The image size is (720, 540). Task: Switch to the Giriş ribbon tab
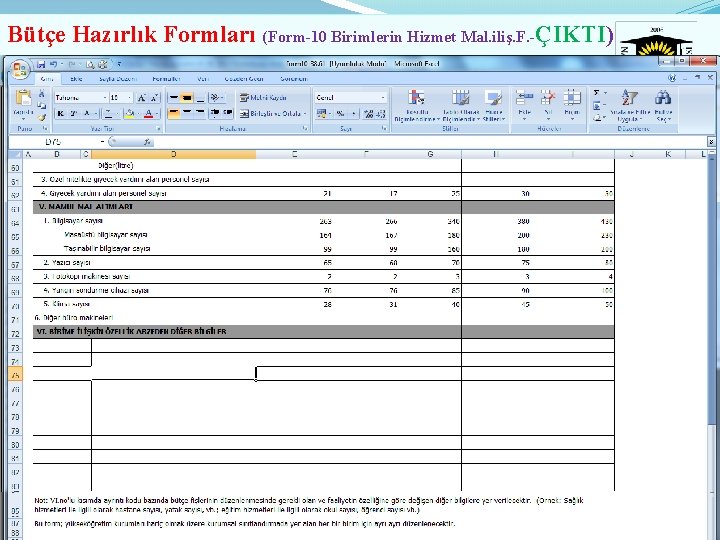tap(46, 79)
